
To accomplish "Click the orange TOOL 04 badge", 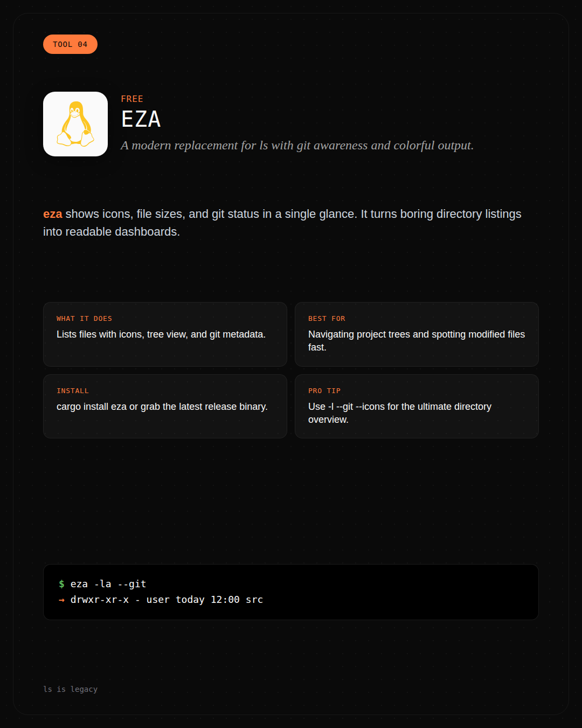I will (x=70, y=44).
